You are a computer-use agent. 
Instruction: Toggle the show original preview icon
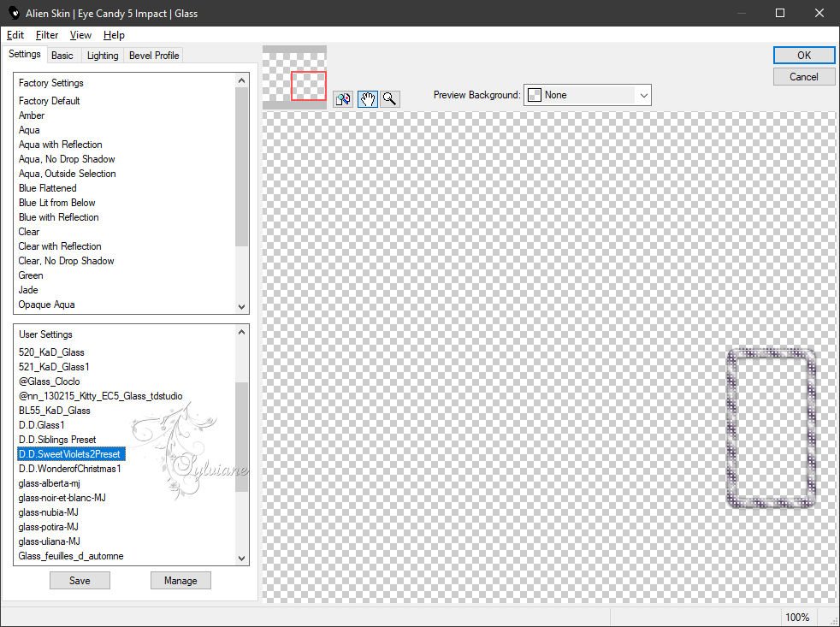343,99
